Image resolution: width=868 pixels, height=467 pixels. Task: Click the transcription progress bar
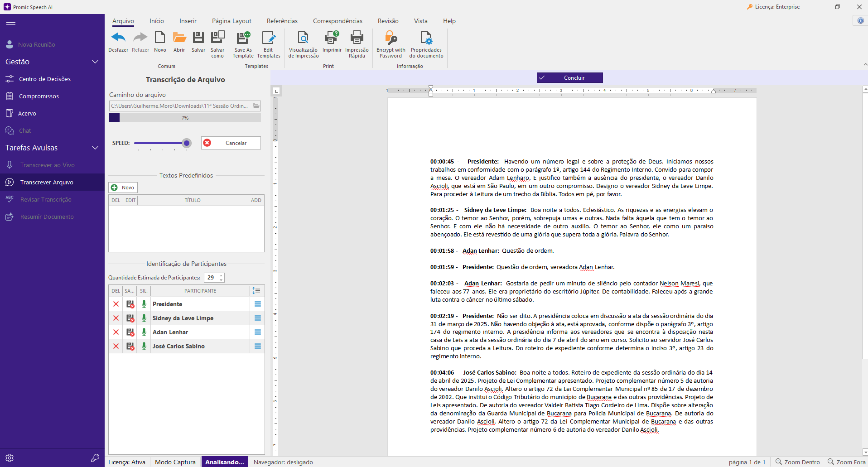pyautogui.click(x=185, y=118)
